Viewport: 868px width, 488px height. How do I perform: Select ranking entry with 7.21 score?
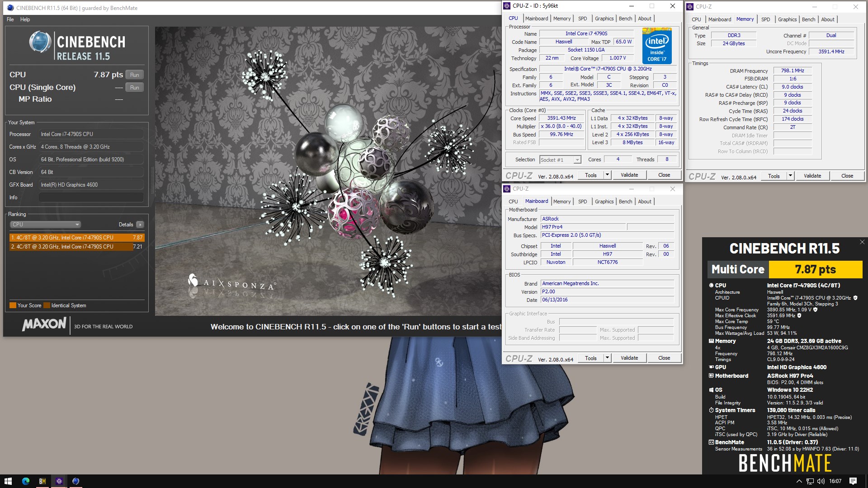[76, 247]
